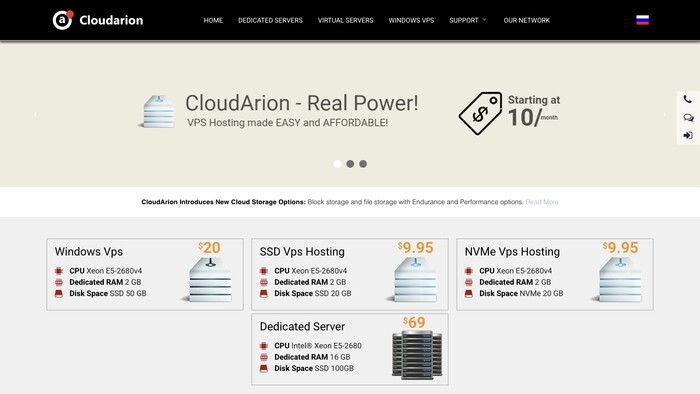The height and width of the screenshot is (394, 700).
Task: Click the Cloudarion brand name text
Action: (111, 20)
